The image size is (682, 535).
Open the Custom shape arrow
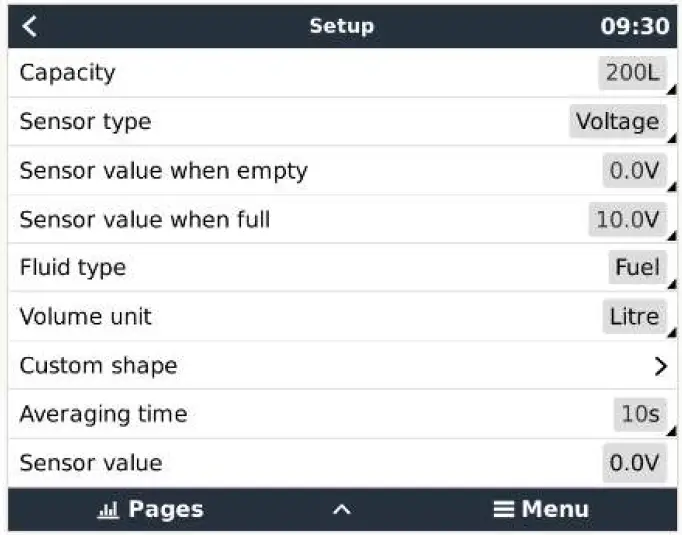[x=660, y=366]
